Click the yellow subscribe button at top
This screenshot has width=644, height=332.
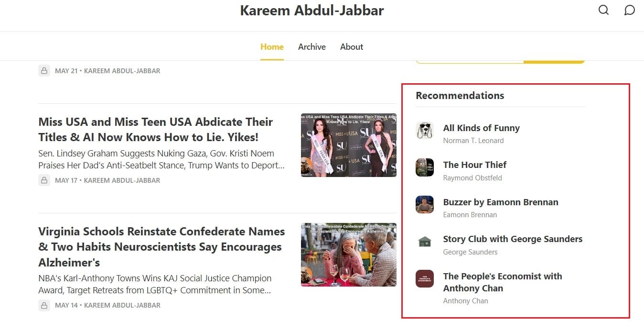point(554,62)
